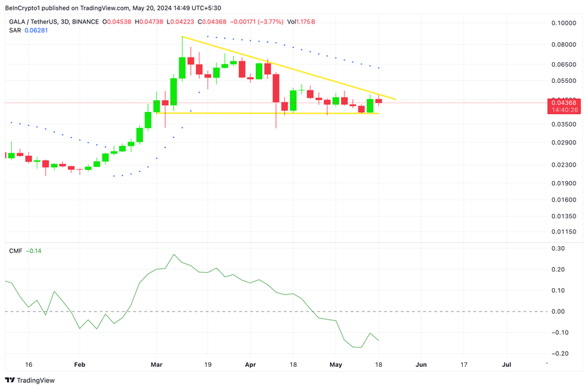Click the CMF value −0.14
This screenshot has height=389, width=588.
click(33, 251)
